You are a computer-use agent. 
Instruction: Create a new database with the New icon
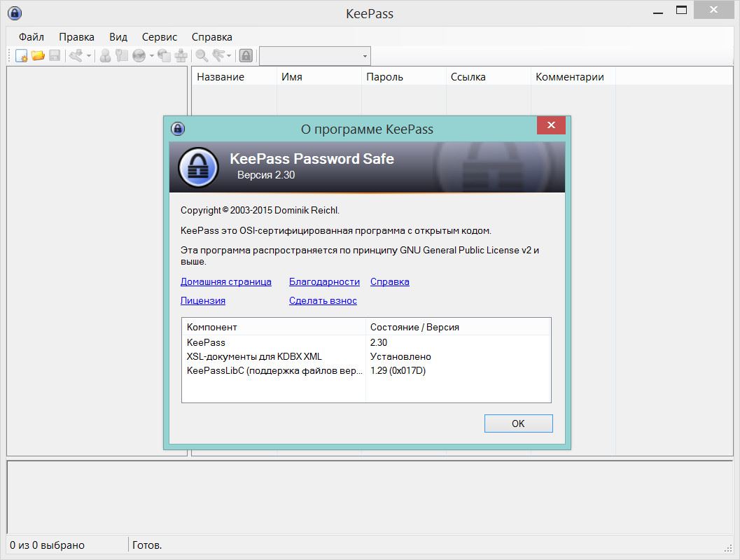click(21, 56)
